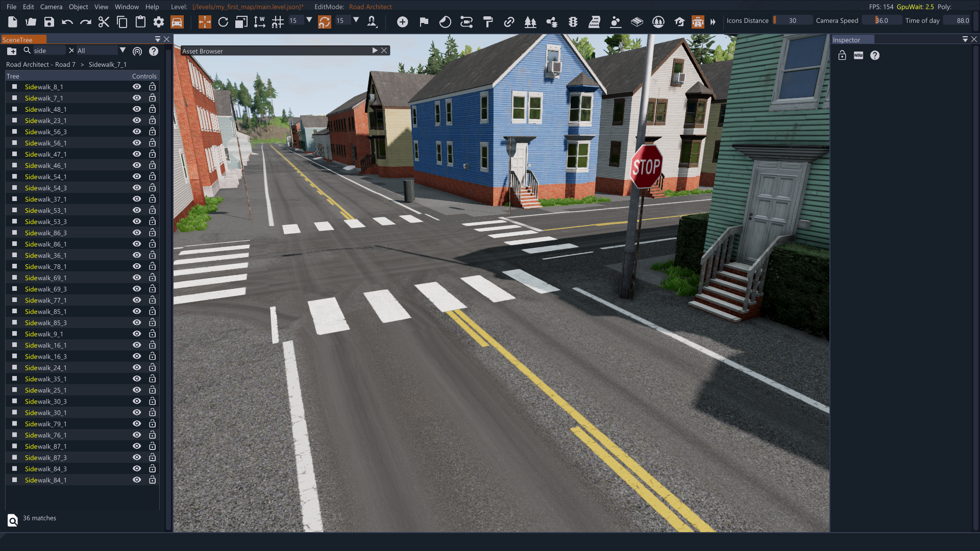Open the File menu
This screenshot has width=980, height=551.
click(11, 7)
